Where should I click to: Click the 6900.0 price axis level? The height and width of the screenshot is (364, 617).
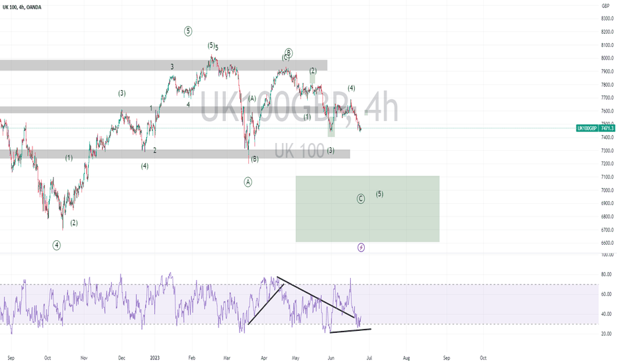607,203
